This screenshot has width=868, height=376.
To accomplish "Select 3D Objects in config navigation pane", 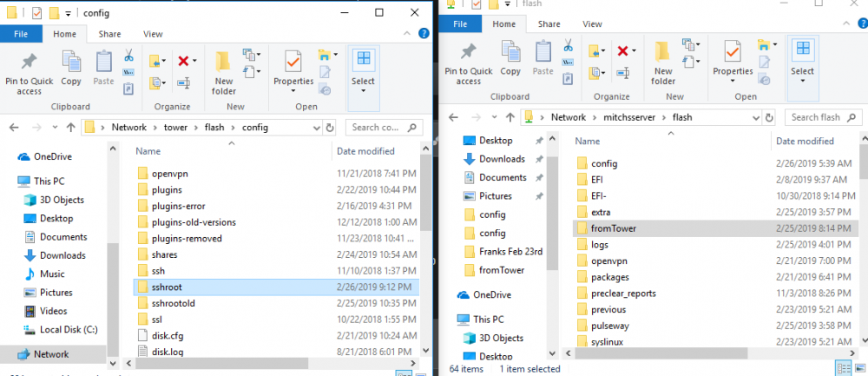I will coord(62,200).
